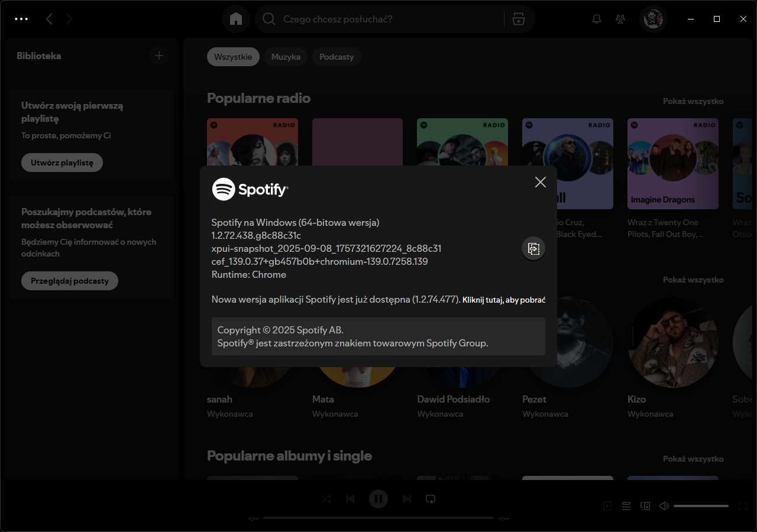This screenshot has width=757, height=532.
Task: Open the 'Popularne radio' section heading
Action: [258, 98]
